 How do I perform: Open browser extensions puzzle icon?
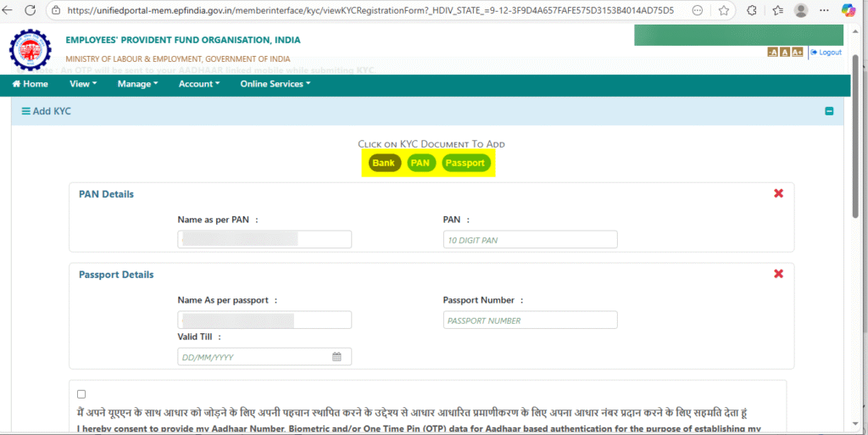[752, 10]
